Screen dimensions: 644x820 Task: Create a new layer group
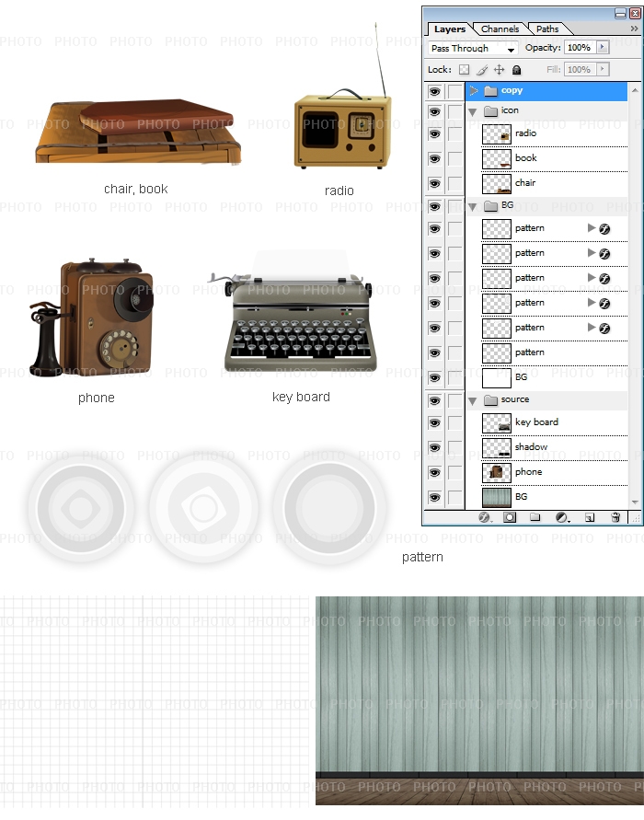[x=535, y=518]
